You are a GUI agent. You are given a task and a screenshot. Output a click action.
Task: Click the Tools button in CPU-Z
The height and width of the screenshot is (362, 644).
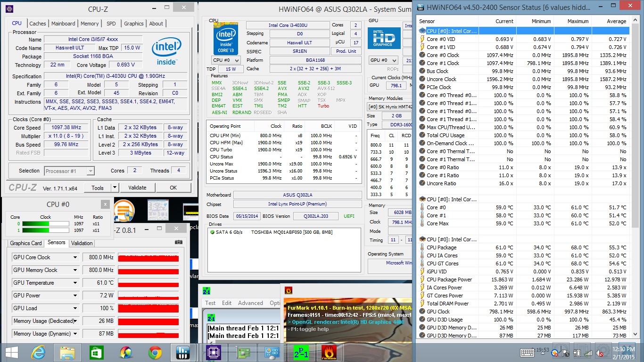[98, 188]
